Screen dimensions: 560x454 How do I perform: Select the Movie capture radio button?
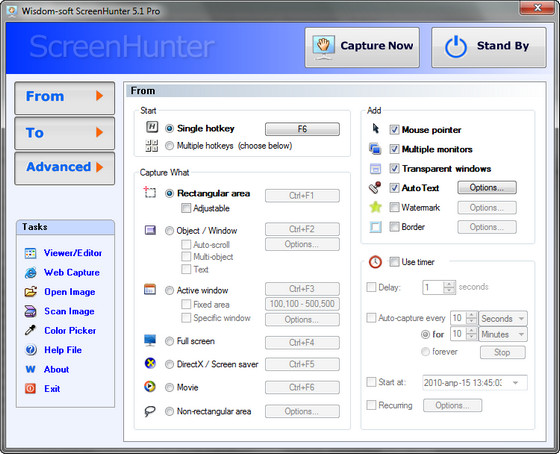[x=169, y=388]
